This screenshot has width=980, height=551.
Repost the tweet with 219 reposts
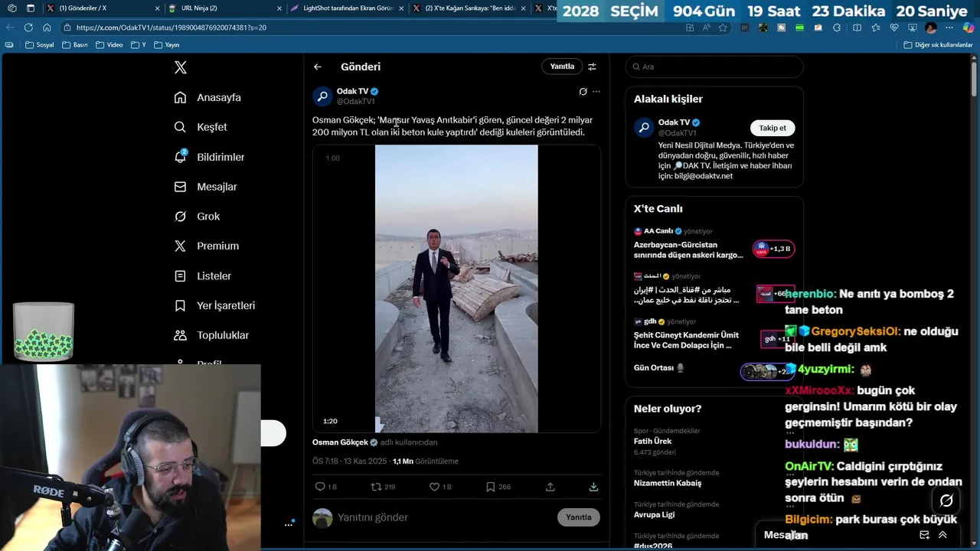coord(383,487)
